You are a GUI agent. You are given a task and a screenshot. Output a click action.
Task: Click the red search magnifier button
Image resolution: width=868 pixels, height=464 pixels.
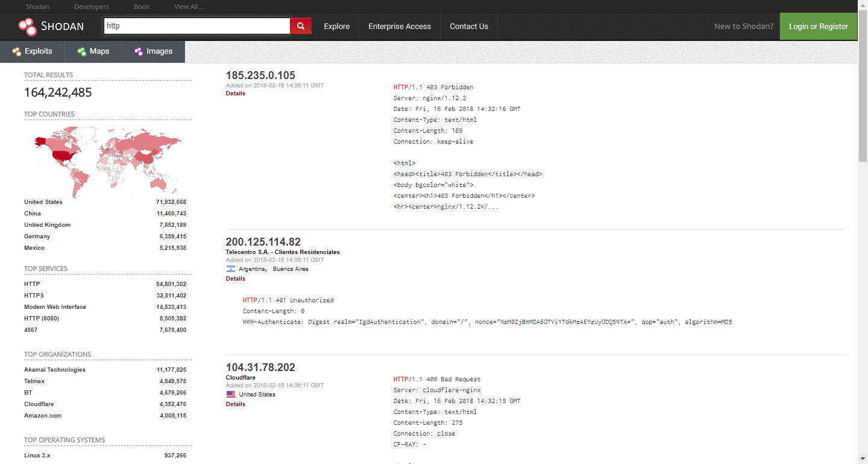pyautogui.click(x=301, y=26)
